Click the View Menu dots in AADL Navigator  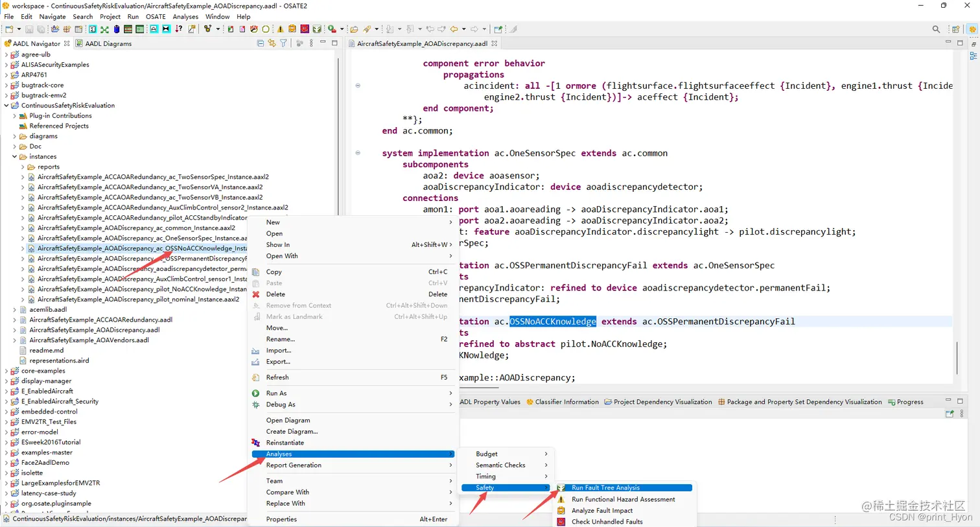pyautogui.click(x=311, y=43)
